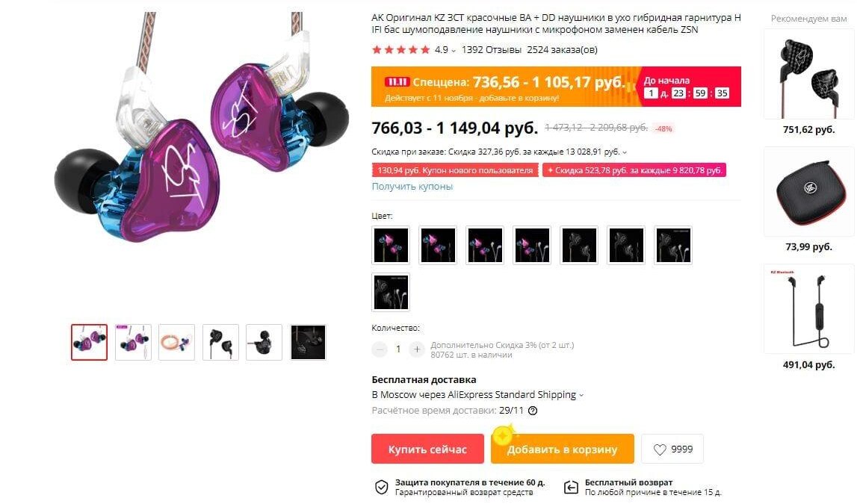Expand the 4.9 rating dropdown arrow
The height and width of the screenshot is (504, 857).
tap(453, 51)
